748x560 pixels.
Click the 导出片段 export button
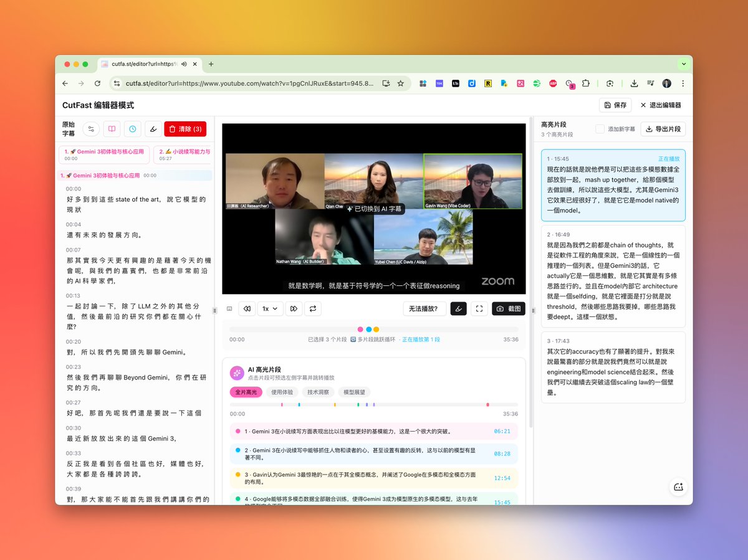tap(663, 129)
